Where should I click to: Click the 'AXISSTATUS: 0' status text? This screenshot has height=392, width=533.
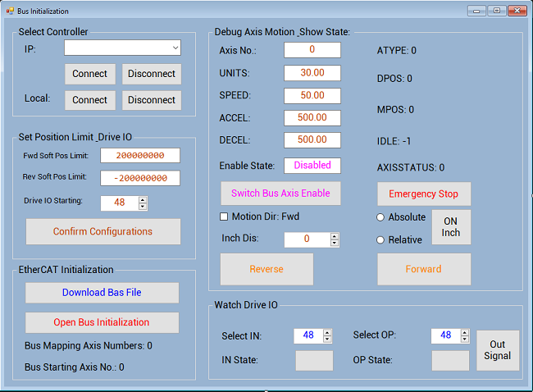(411, 167)
